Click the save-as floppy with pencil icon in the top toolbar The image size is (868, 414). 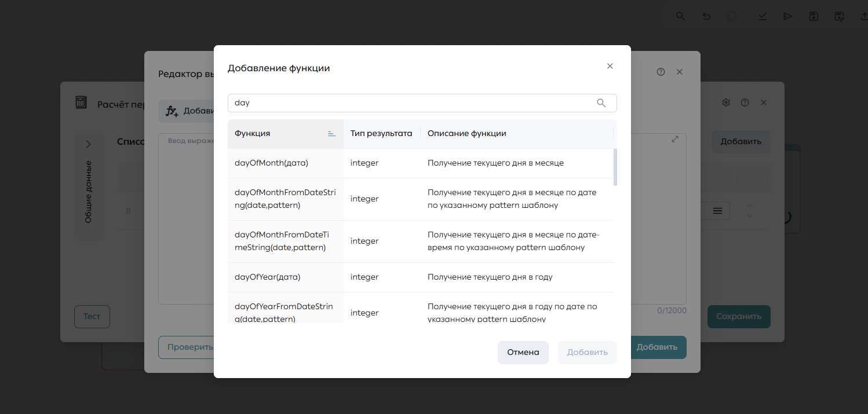pos(839,16)
